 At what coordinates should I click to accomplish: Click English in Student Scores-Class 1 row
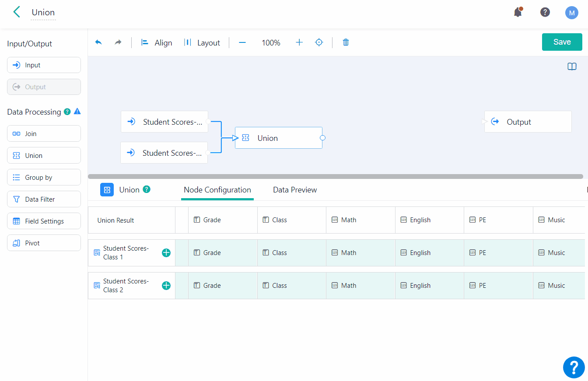click(x=430, y=253)
